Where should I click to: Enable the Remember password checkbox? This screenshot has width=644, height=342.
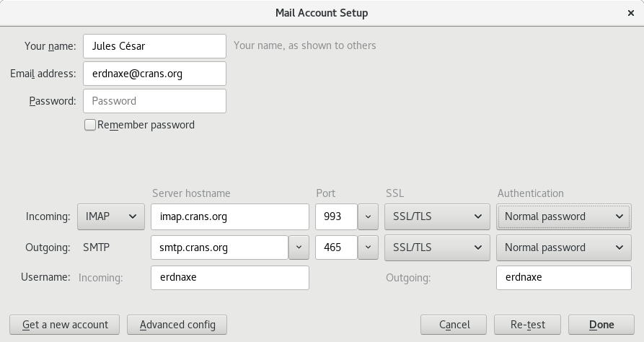[90, 125]
